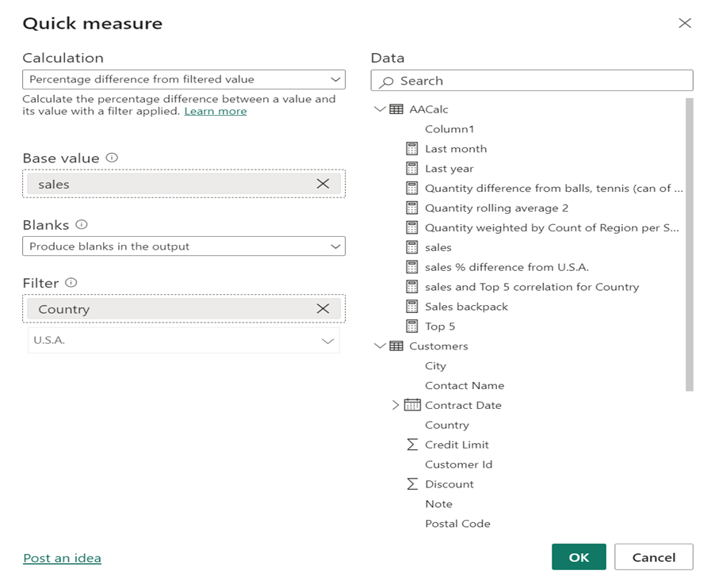
Task: Open the Post an idea link
Action: [62, 558]
